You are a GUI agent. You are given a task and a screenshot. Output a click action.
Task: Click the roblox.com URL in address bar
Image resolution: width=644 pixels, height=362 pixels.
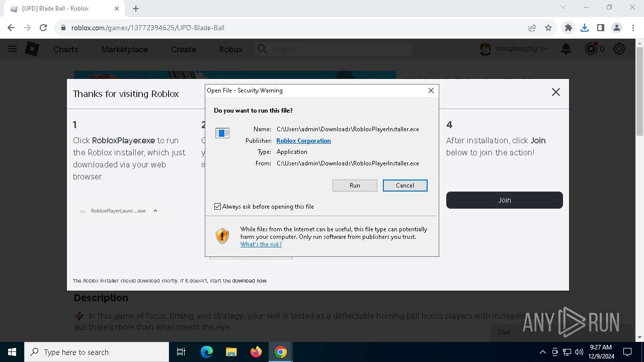148,28
